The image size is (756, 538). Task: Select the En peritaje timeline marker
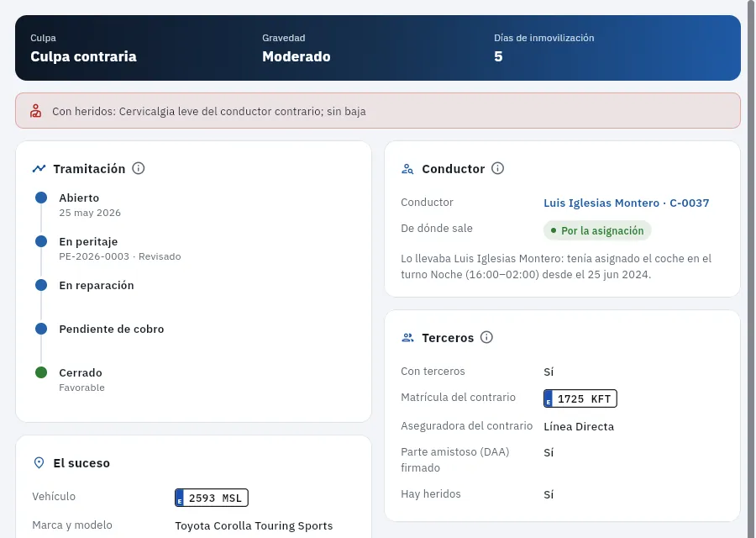click(x=41, y=241)
